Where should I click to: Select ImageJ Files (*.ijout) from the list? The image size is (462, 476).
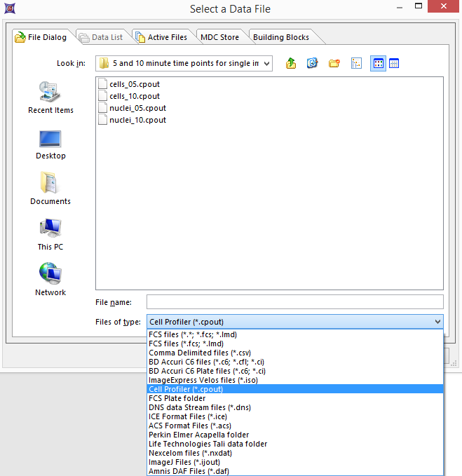click(x=185, y=462)
